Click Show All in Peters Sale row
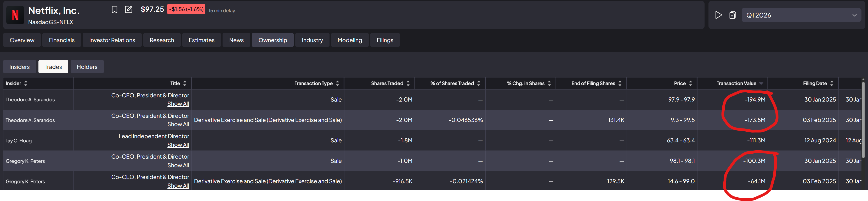 pyautogui.click(x=178, y=165)
